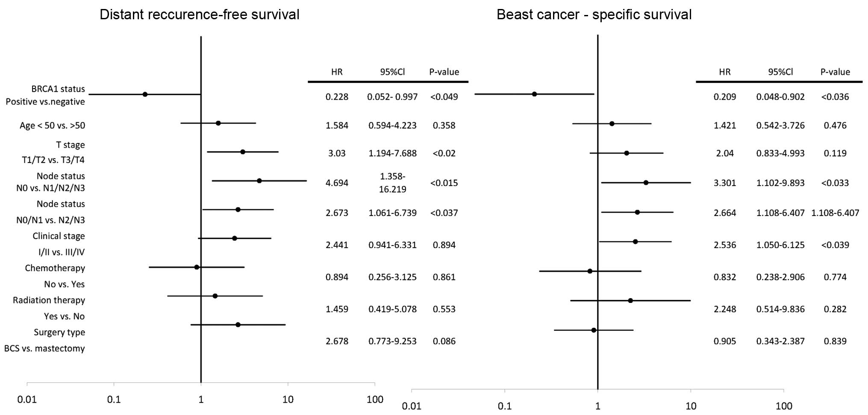Select the hazard ratio value 3.301
This screenshot has height=415, width=868.
725,183
